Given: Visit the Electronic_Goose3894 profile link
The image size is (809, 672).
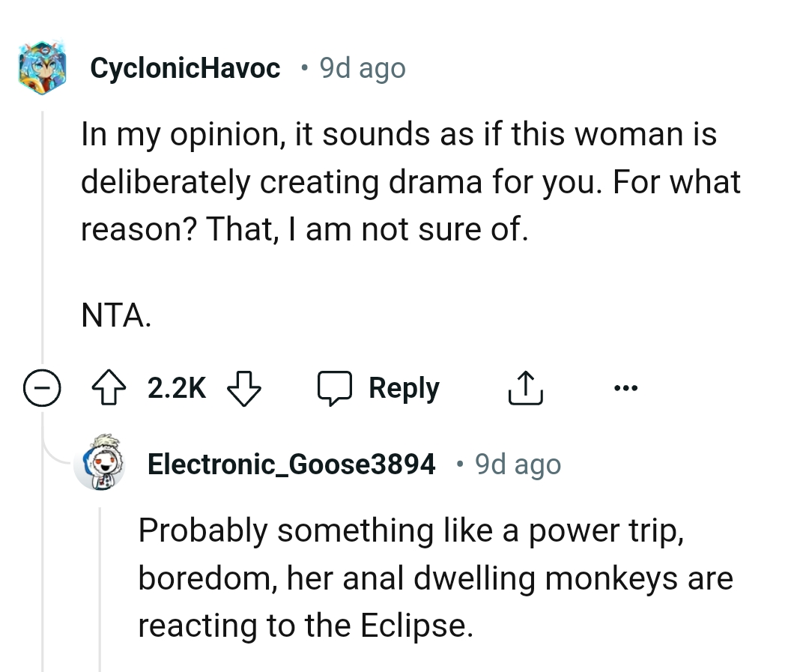Looking at the screenshot, I should coord(291,464).
